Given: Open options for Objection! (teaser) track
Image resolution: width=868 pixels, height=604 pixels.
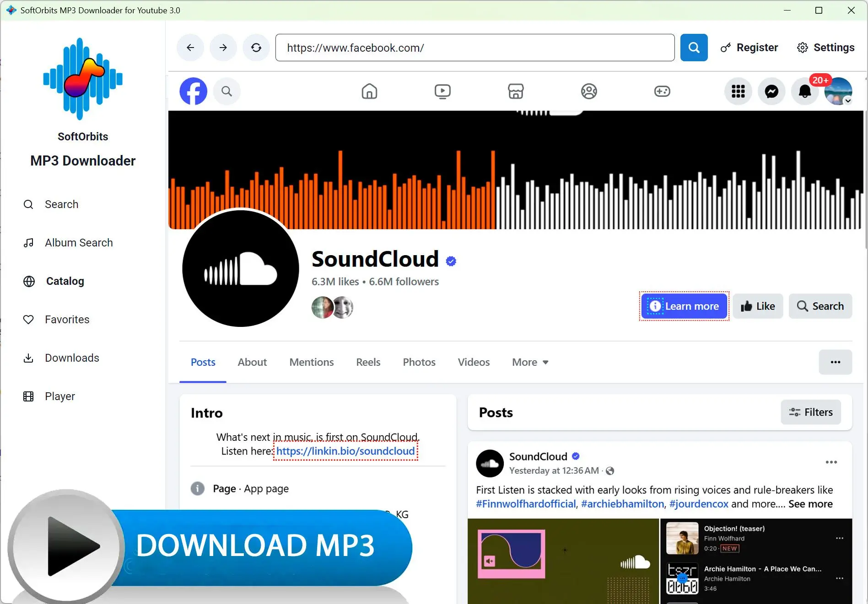Looking at the screenshot, I should pyautogui.click(x=840, y=538).
